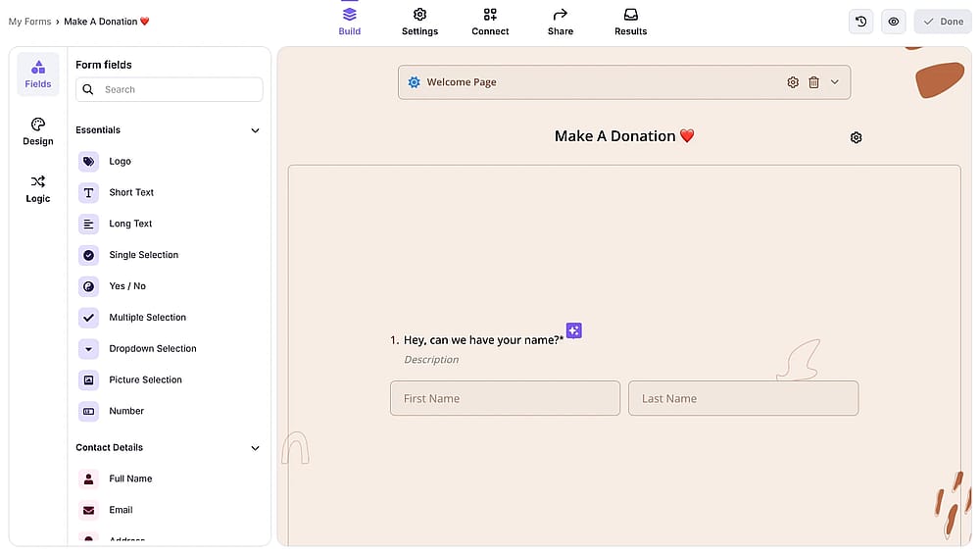The height and width of the screenshot is (555, 980).
Task: Click the blue gear icon beside Welcome Page
Action: (414, 82)
